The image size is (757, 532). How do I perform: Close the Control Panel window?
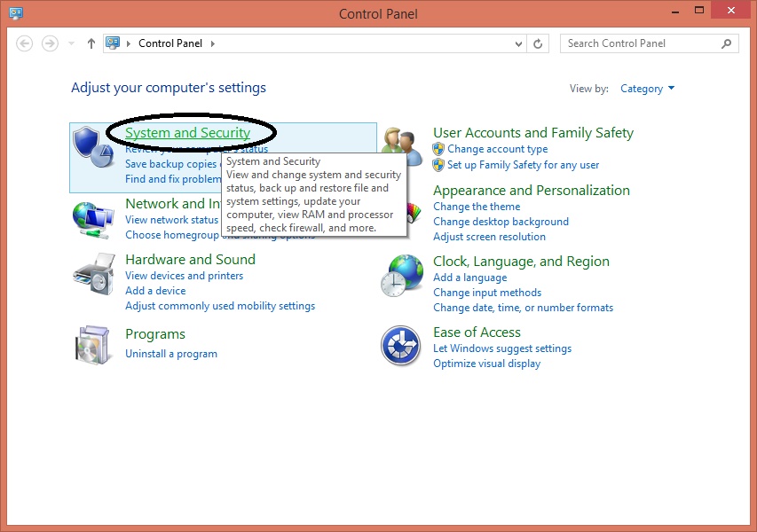coord(731,11)
